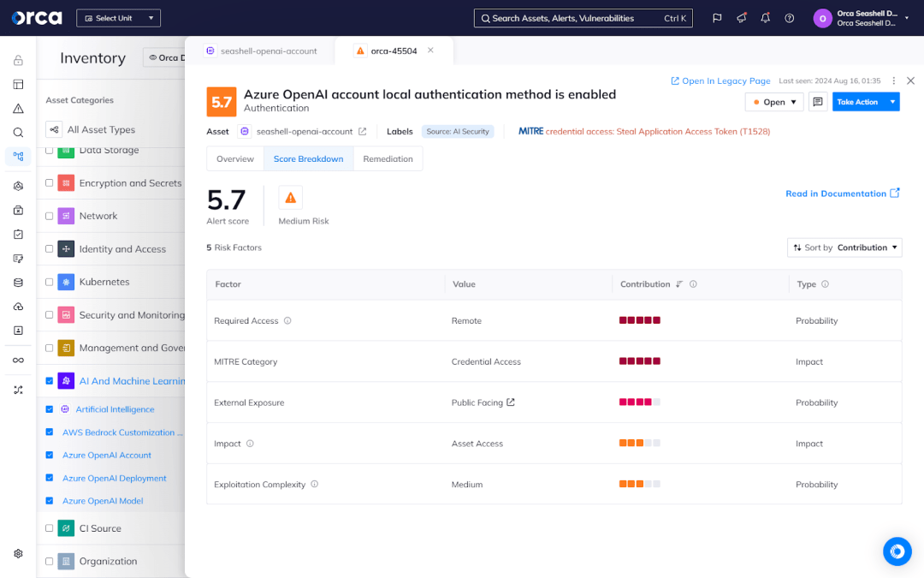Click the Source: AI Security label
Screen dimensions: 924x578
(458, 132)
